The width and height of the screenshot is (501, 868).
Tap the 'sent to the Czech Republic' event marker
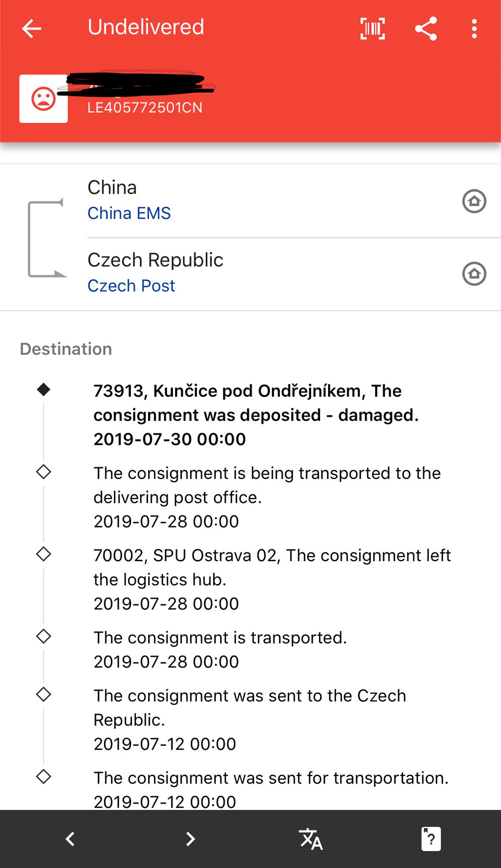(x=44, y=694)
